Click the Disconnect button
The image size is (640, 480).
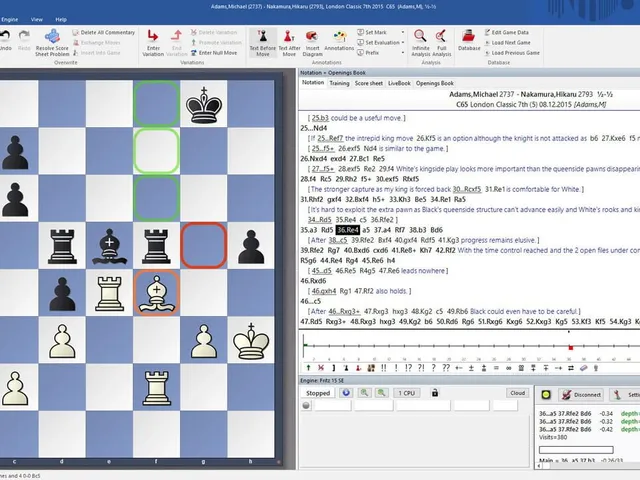click(582, 395)
